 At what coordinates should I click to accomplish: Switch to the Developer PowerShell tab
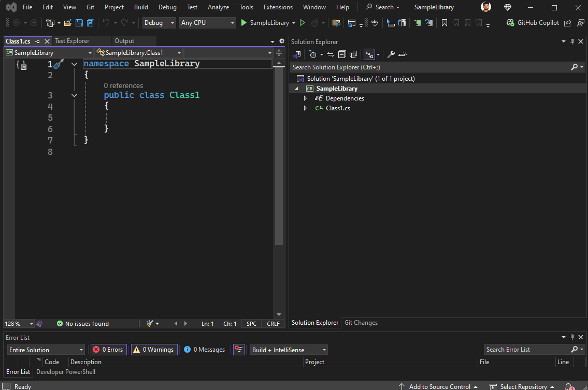tap(66, 372)
